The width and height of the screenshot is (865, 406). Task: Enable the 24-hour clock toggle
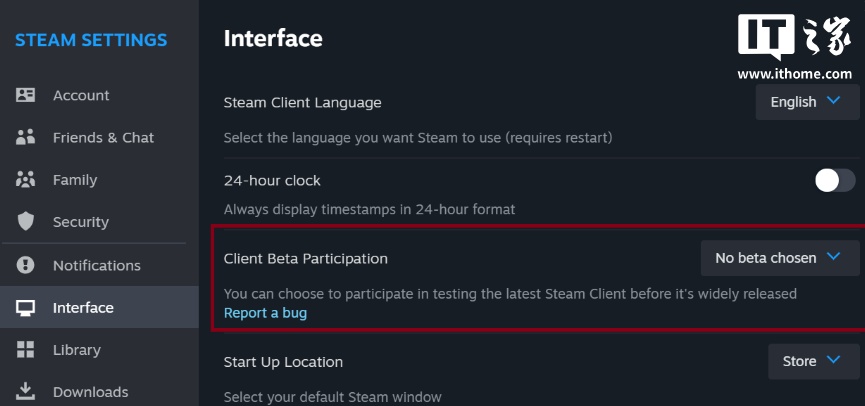(835, 180)
